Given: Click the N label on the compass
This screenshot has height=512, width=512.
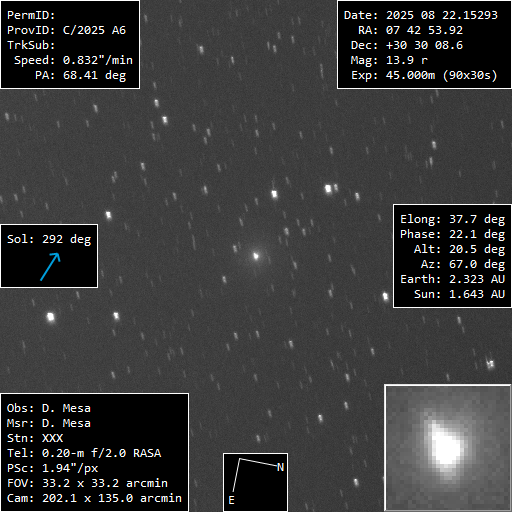Looking at the screenshot, I should coord(280,467).
